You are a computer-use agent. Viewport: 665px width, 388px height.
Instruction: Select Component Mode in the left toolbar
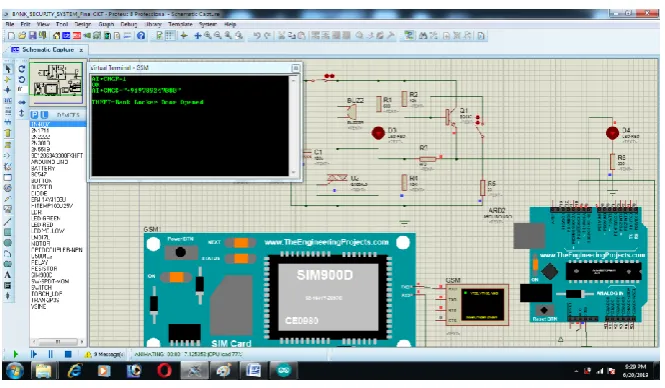(8, 79)
